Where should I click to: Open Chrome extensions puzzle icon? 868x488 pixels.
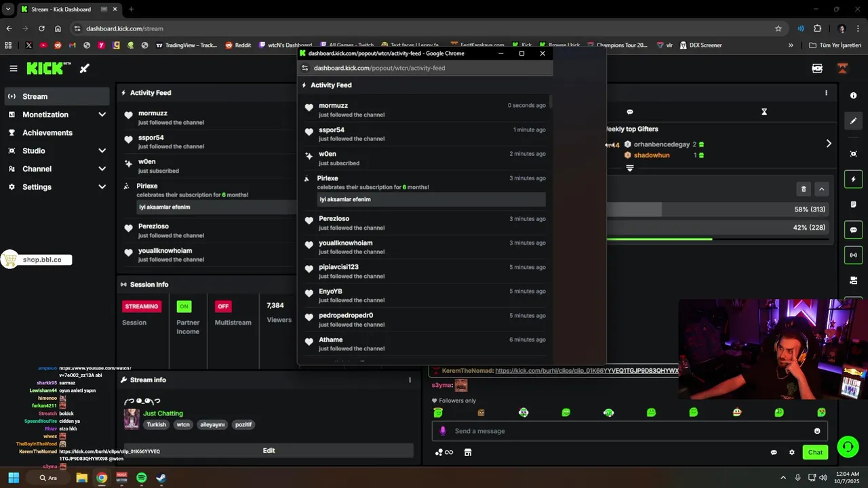point(817,28)
